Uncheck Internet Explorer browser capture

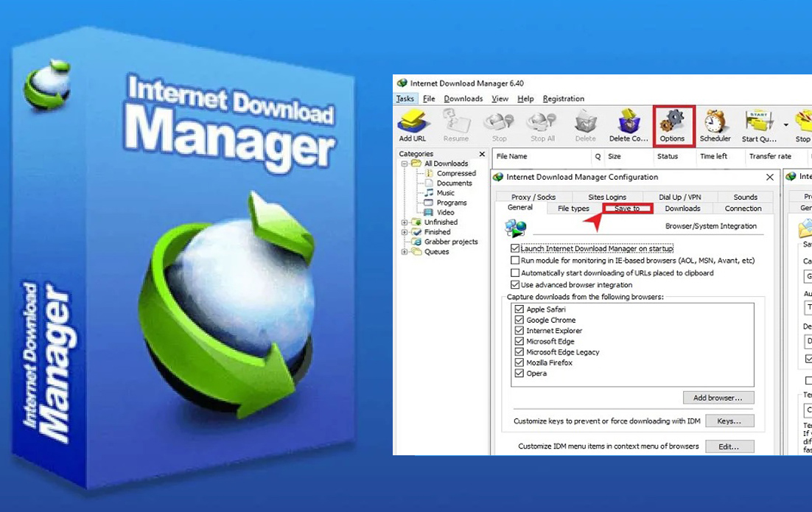point(519,330)
